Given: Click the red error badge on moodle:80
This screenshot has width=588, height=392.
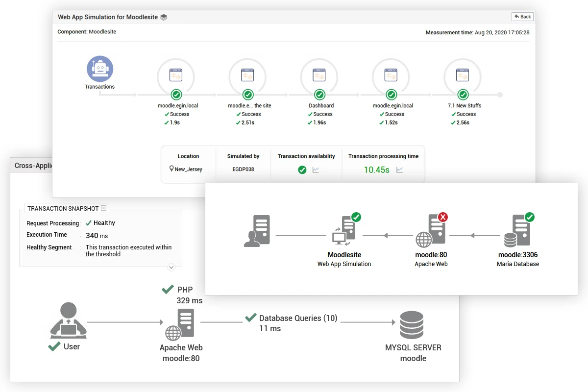Looking at the screenshot, I should (443, 217).
